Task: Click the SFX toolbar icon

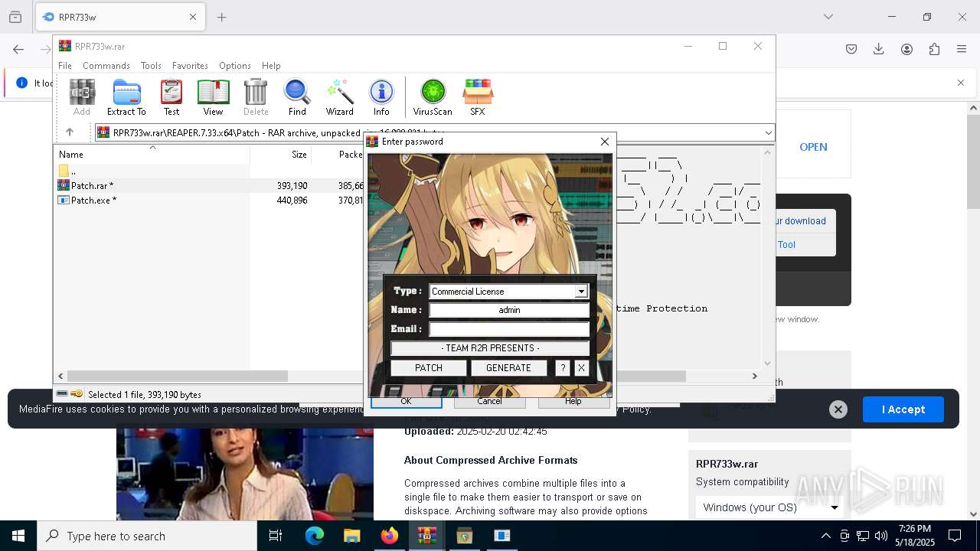Action: 477,98
